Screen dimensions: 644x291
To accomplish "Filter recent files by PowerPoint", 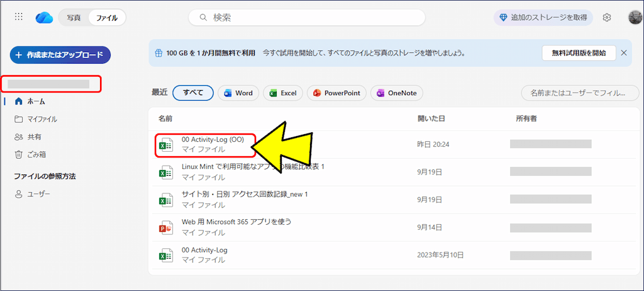I will pos(337,93).
